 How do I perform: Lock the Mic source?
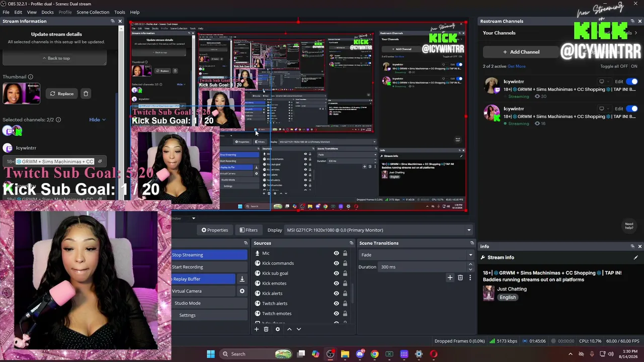coord(345,253)
